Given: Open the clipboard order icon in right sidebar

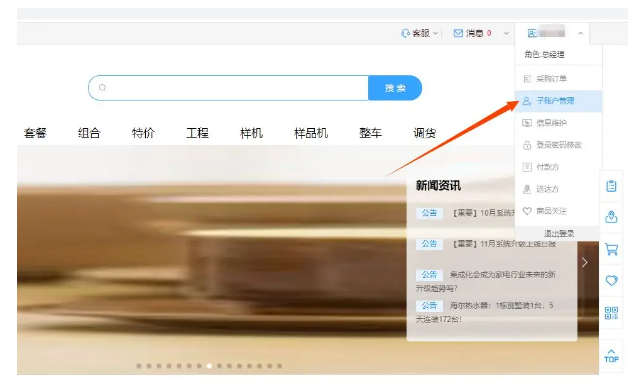Looking at the screenshot, I should 611,186.
